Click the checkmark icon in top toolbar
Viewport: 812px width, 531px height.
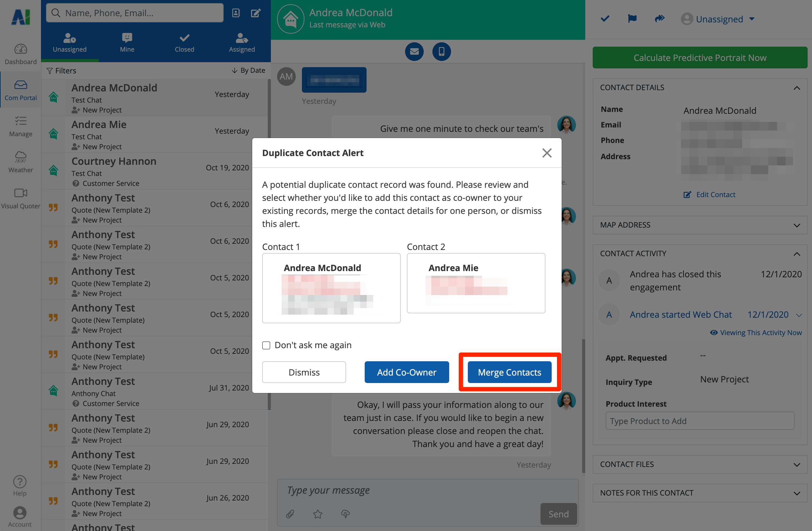(x=605, y=18)
